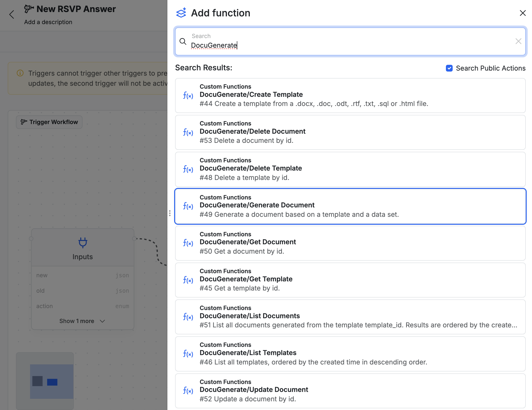Click the f(x) icon beside Generate Document

tap(188, 206)
